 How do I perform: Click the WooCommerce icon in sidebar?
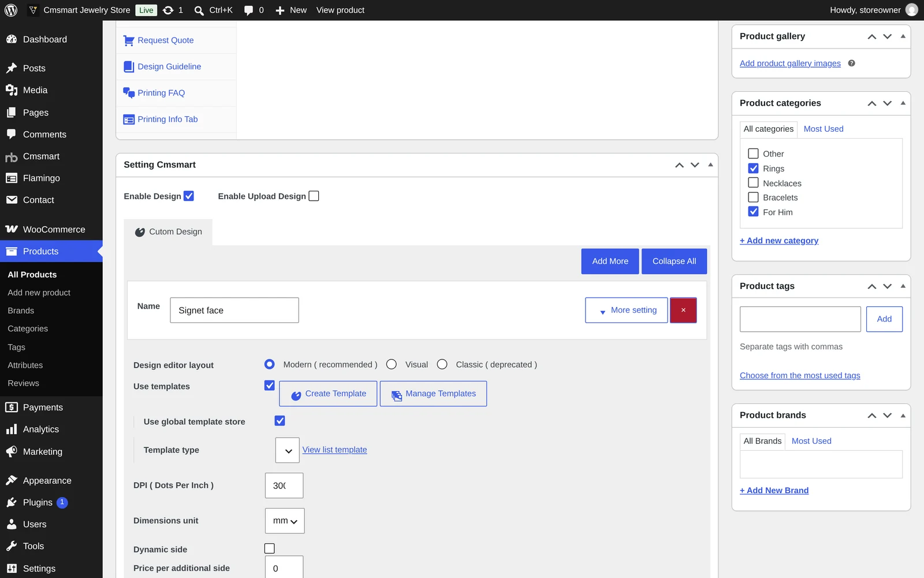click(x=12, y=229)
